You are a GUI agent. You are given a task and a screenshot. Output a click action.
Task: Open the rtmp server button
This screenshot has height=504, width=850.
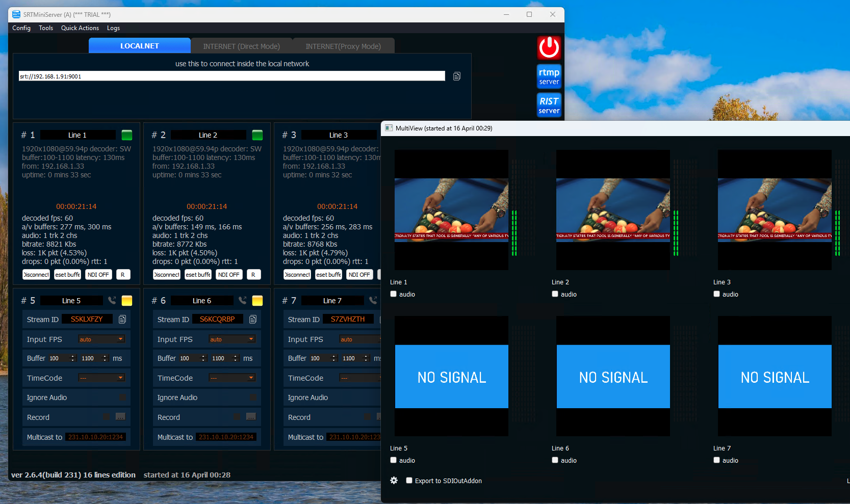point(549,76)
